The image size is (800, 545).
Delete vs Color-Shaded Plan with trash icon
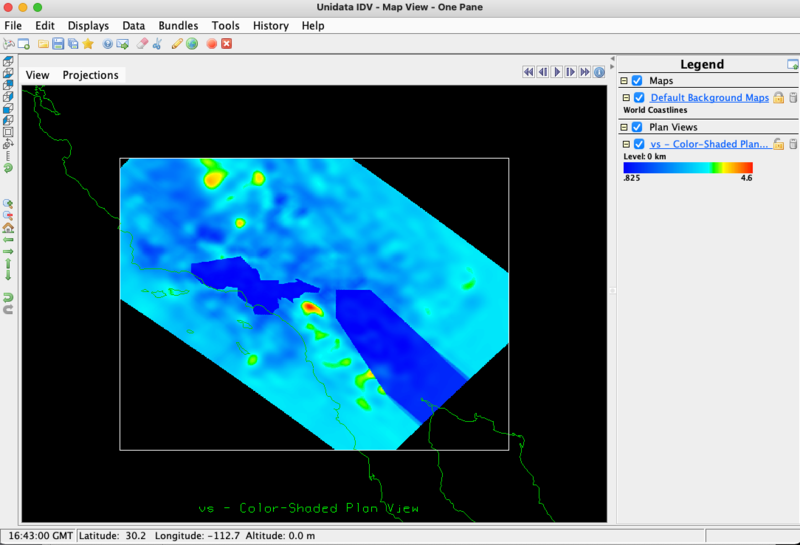coord(793,144)
